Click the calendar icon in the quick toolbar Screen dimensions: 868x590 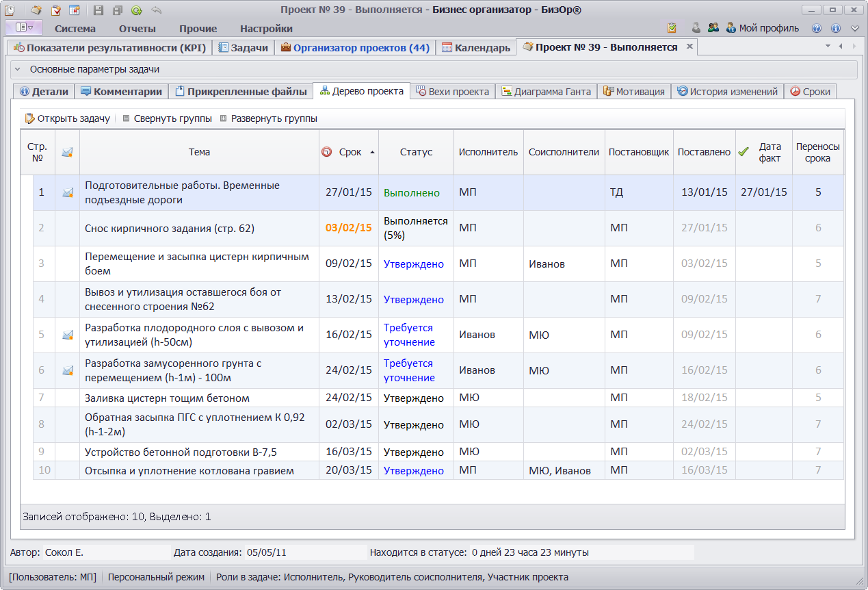coord(74,10)
